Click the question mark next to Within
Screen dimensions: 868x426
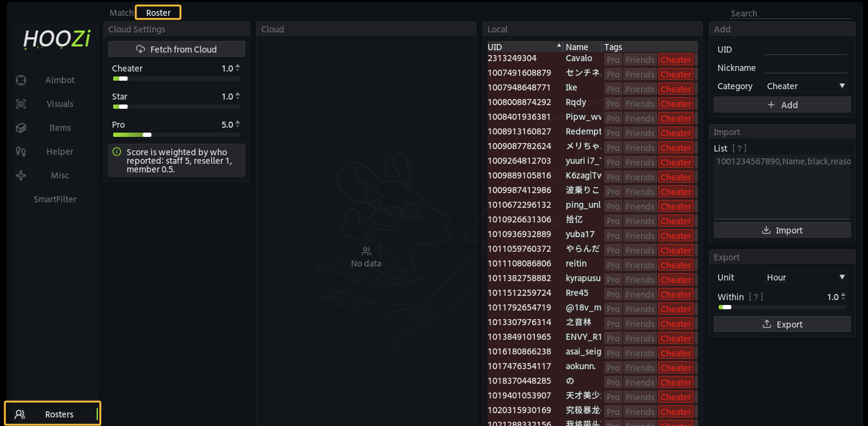click(x=756, y=297)
